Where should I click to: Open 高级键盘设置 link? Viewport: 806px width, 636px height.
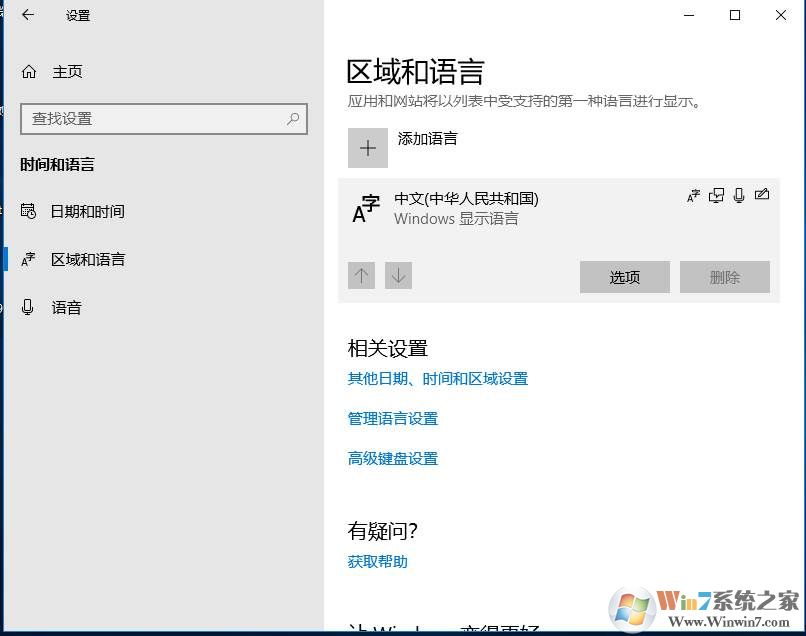coord(392,459)
